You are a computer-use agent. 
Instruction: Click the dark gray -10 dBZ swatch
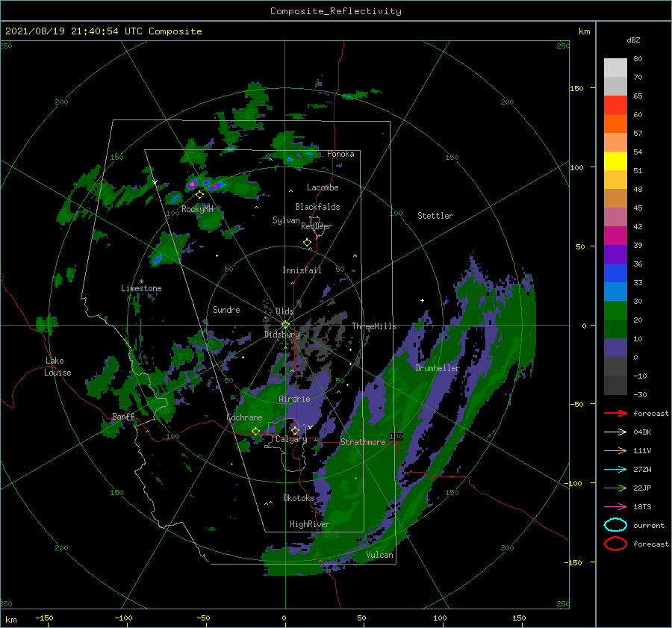615,385
